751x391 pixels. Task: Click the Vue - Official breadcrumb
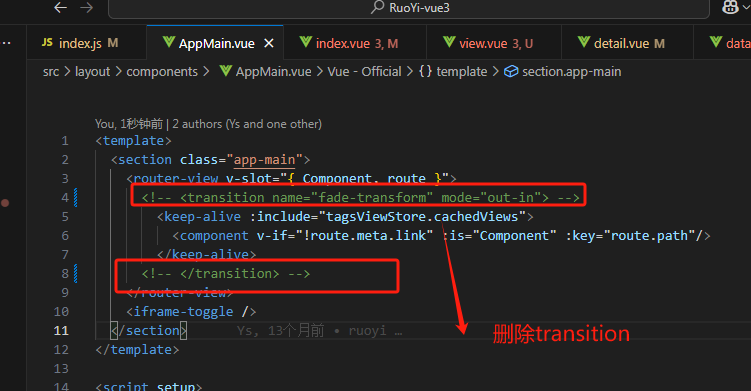364,72
